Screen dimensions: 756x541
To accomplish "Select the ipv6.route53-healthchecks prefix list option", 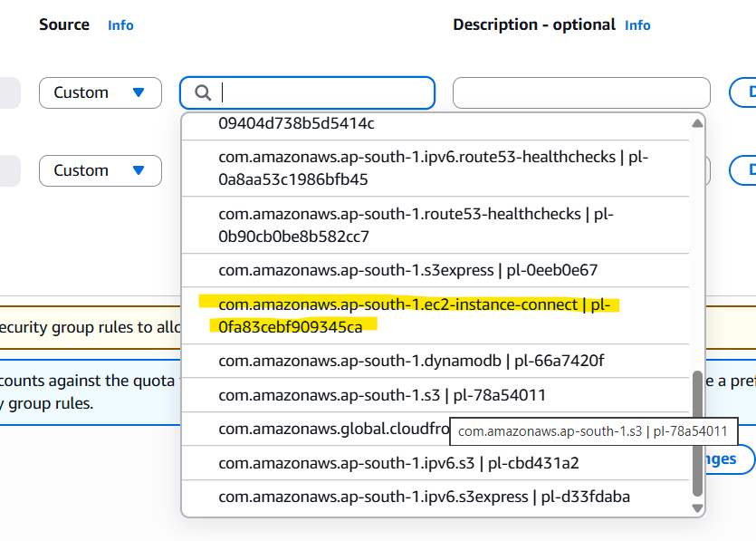I will 433,168.
